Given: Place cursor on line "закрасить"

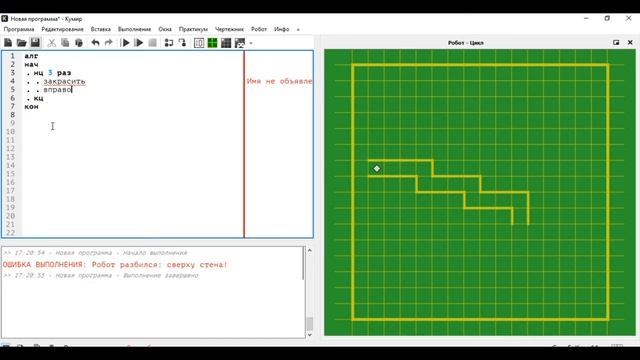Looking at the screenshot, I should (x=64, y=81).
